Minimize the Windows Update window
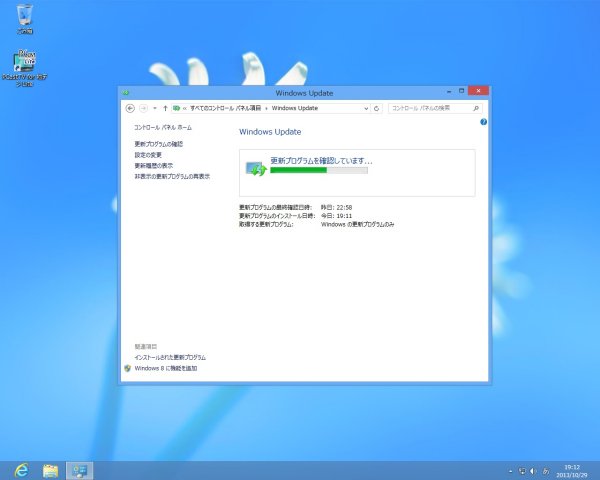This screenshot has width=600, height=480. point(449,91)
